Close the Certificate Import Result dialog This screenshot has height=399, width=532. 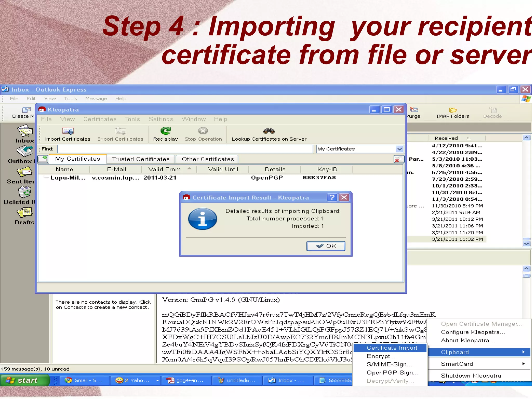click(344, 198)
